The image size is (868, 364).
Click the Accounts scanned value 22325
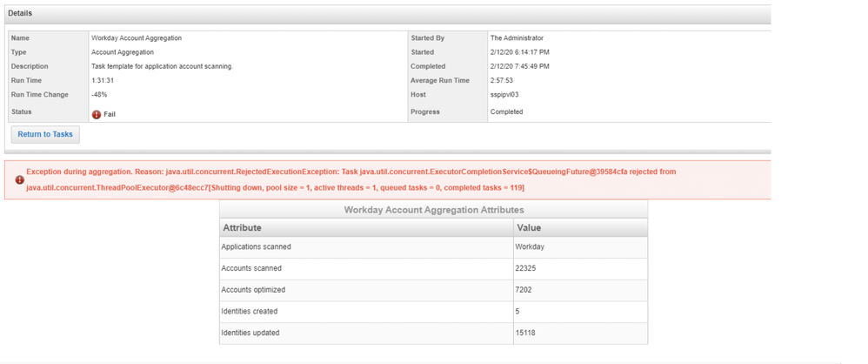pyautogui.click(x=526, y=268)
